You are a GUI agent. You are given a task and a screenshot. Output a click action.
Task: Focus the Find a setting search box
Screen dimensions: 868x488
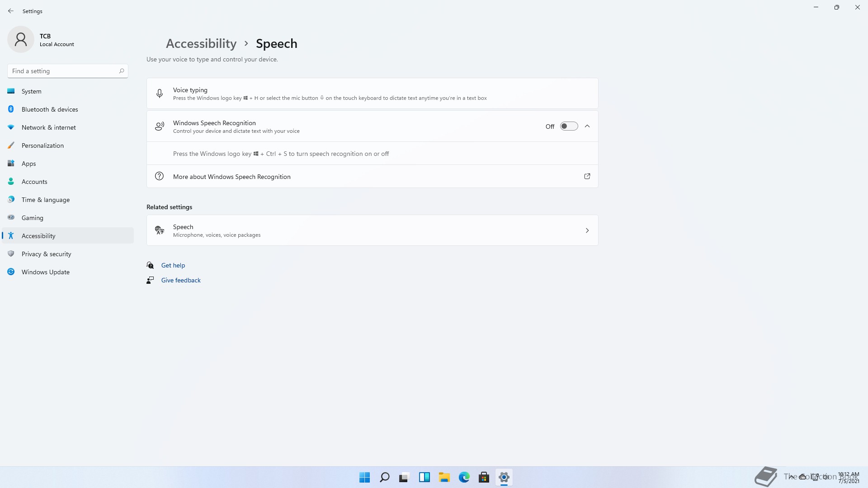click(68, 71)
